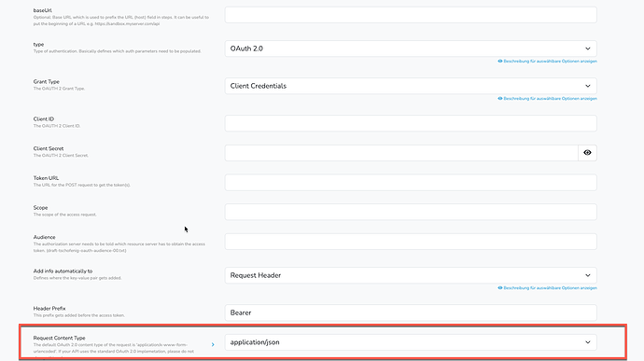The width and height of the screenshot is (644, 361).
Task: Click the Request Content Type label
Action: (59, 338)
